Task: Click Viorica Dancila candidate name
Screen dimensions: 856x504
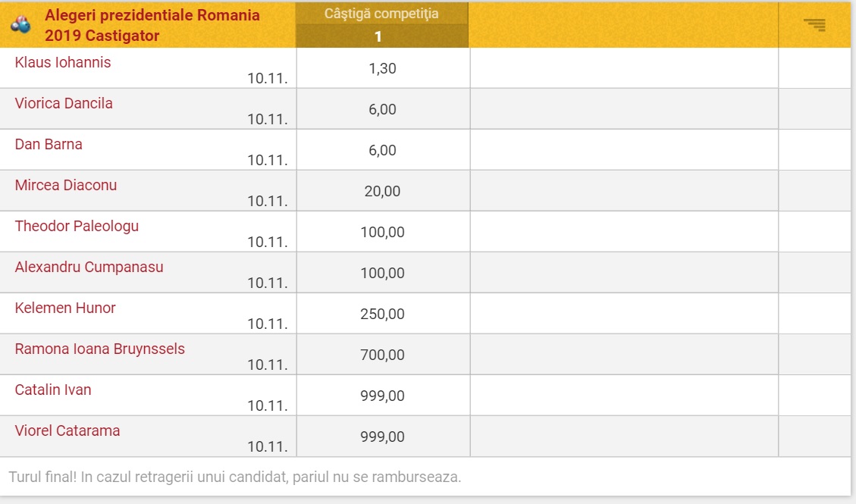Action: click(64, 104)
